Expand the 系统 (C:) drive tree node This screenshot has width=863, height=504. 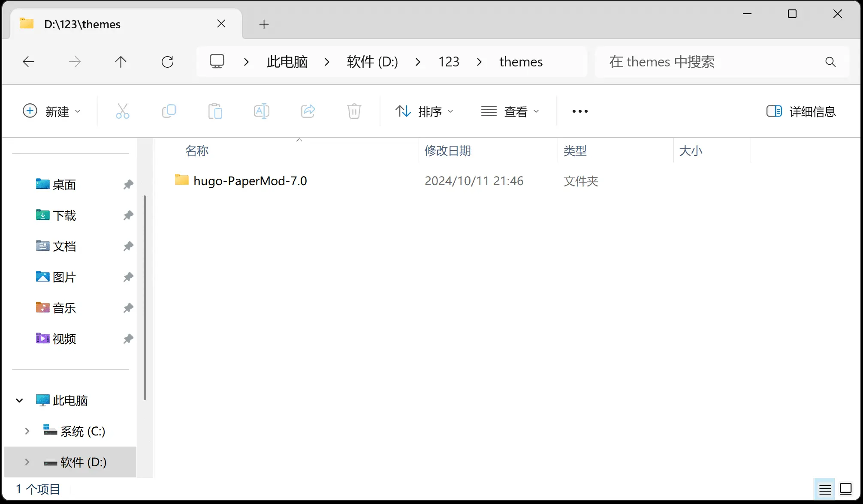click(x=27, y=431)
